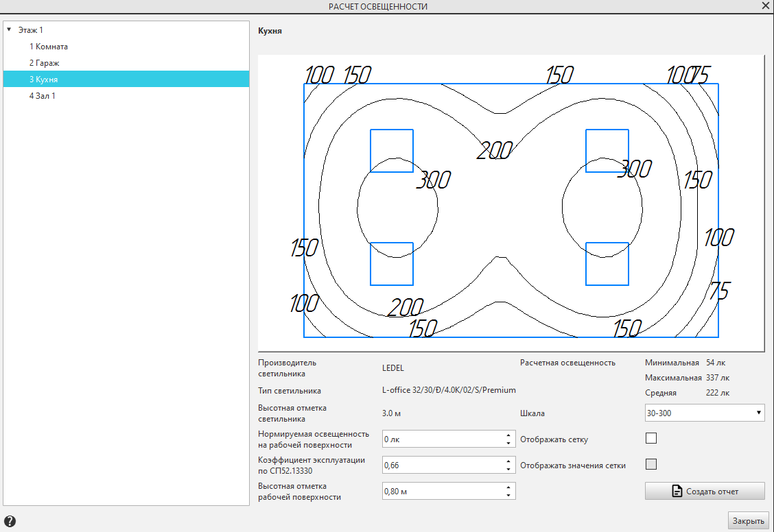Image resolution: width=774 pixels, height=532 pixels.
Task: Select 3 Кухня in the tree
Action: [43, 80]
